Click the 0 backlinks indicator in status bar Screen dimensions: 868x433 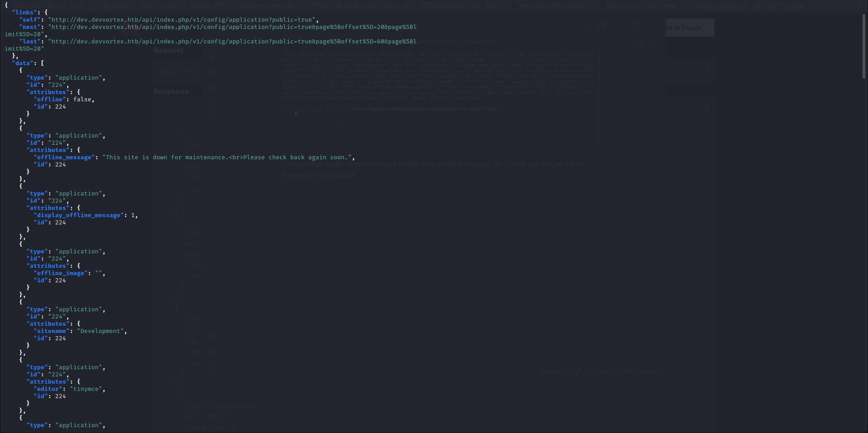tap(557, 371)
